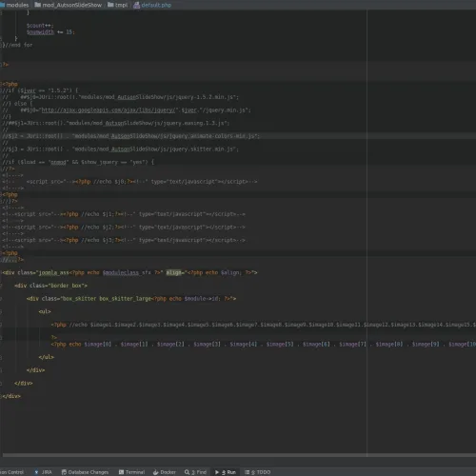This screenshot has width=476, height=476.
Task: Click "$module->id" in skitter div line
Action: click(x=202, y=299)
